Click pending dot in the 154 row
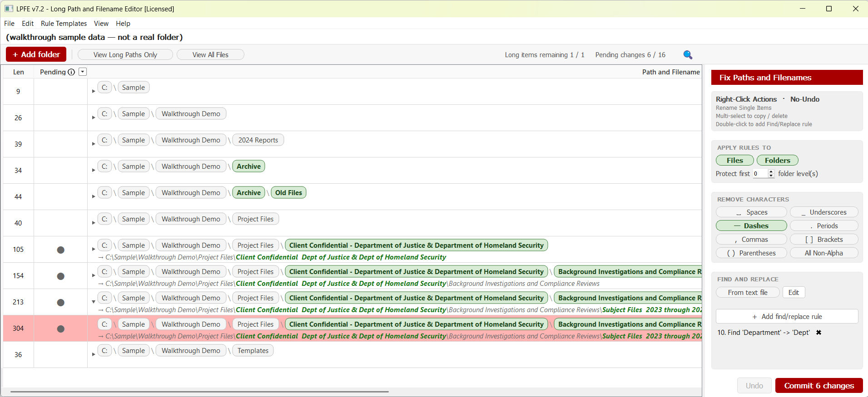The height and width of the screenshot is (397, 868). pos(60,276)
